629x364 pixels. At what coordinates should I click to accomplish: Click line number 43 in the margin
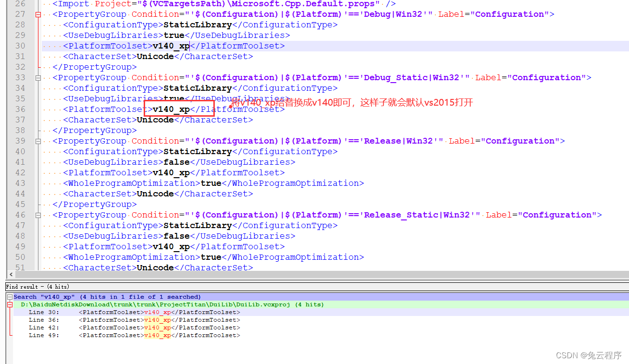point(20,183)
